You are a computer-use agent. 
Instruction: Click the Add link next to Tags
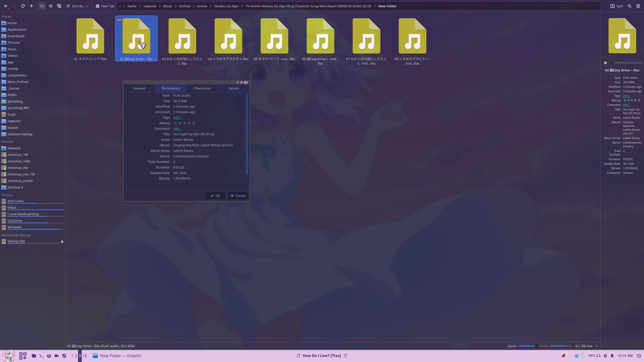pos(177,118)
